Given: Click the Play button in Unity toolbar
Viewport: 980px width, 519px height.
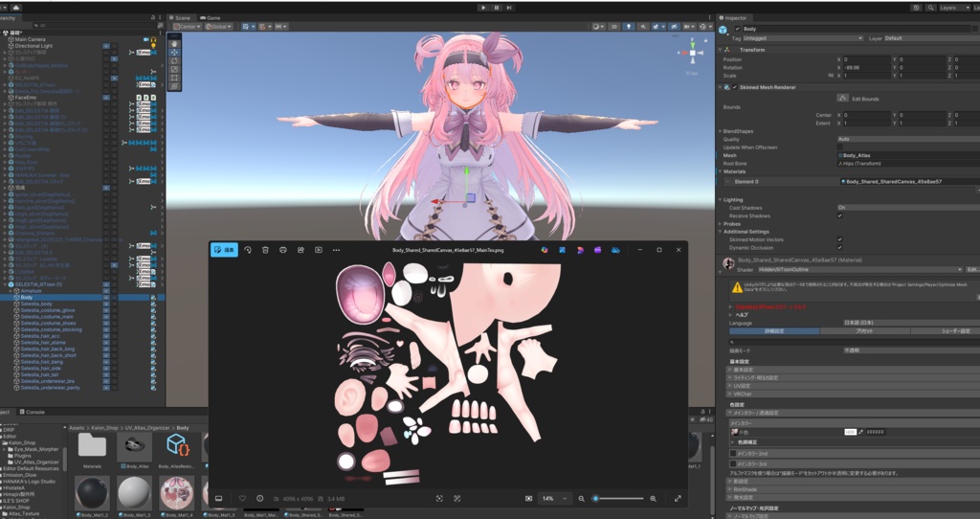Looking at the screenshot, I should (x=483, y=8).
